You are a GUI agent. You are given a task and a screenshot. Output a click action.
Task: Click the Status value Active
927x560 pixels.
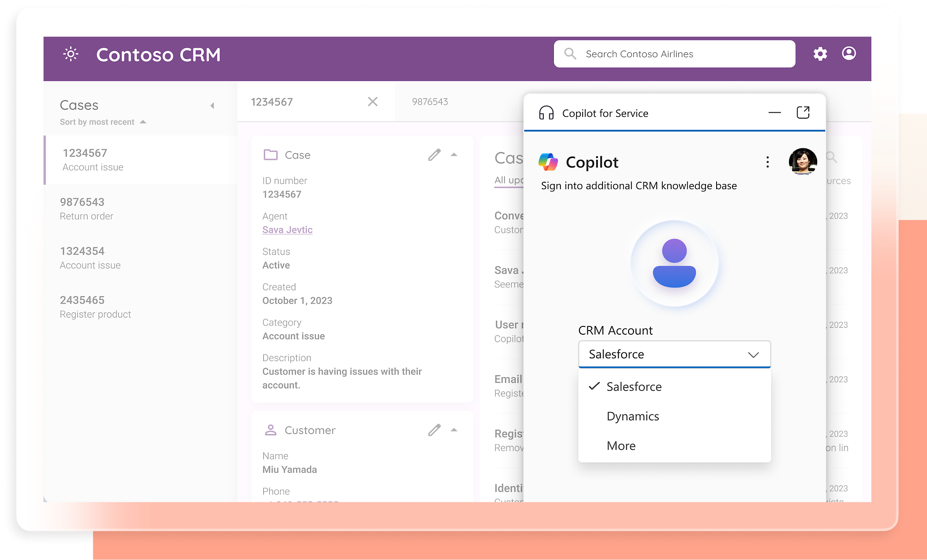(276, 265)
